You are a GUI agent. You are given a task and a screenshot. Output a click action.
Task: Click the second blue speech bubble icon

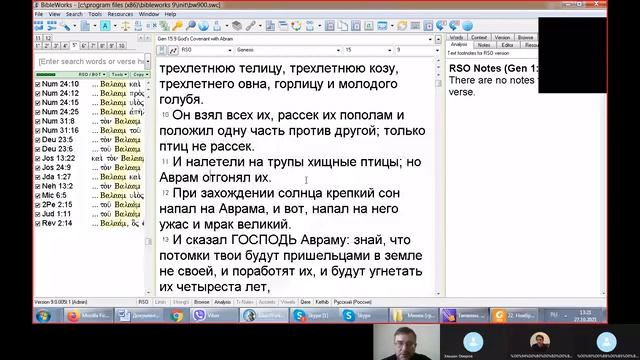point(454,26)
